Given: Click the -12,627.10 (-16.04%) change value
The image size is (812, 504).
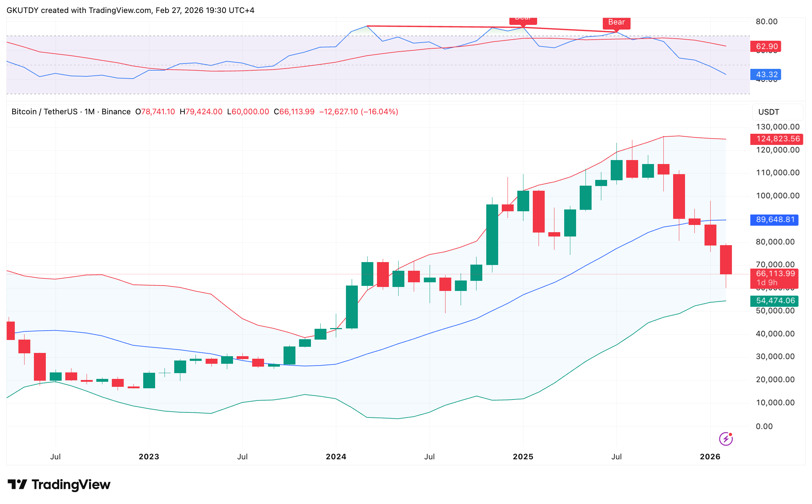Looking at the screenshot, I should (x=359, y=112).
